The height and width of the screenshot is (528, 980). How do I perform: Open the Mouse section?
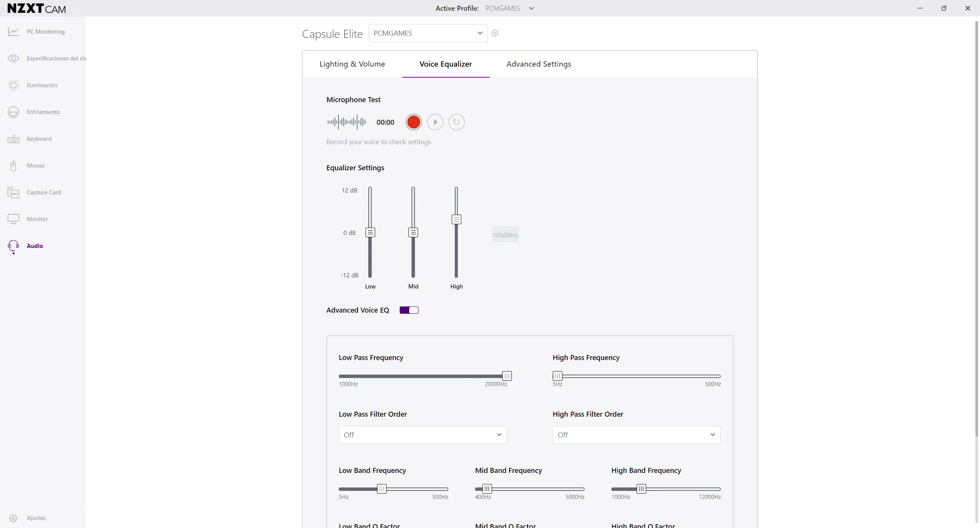[36, 166]
